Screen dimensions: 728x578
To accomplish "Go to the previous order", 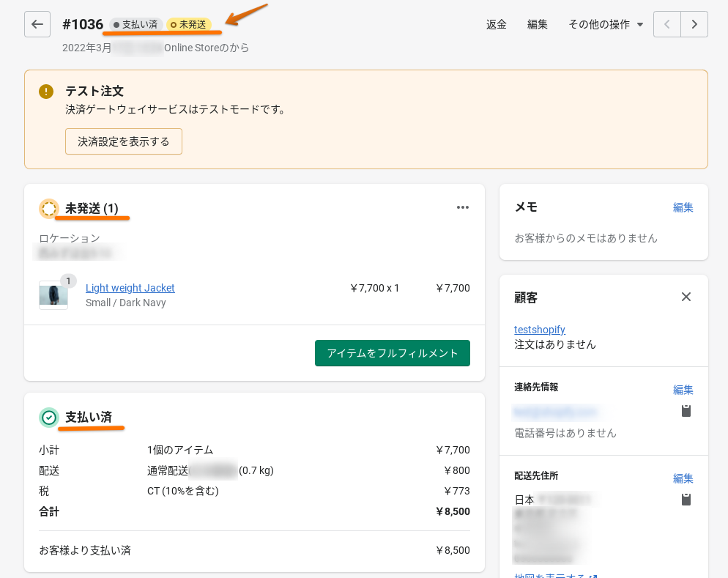I will (x=666, y=24).
